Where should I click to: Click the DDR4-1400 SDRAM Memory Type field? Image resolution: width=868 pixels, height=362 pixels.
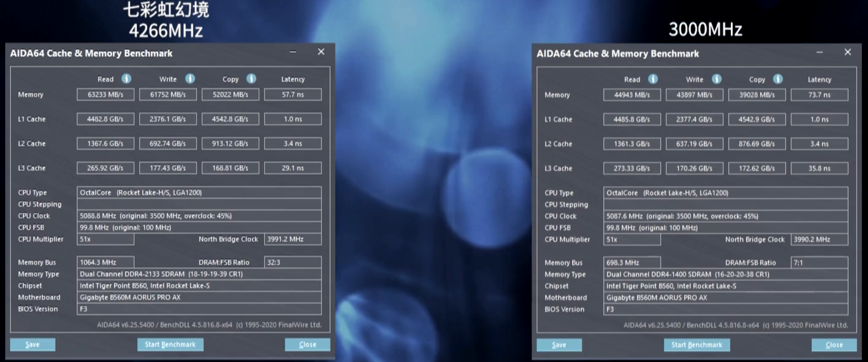pos(725,274)
